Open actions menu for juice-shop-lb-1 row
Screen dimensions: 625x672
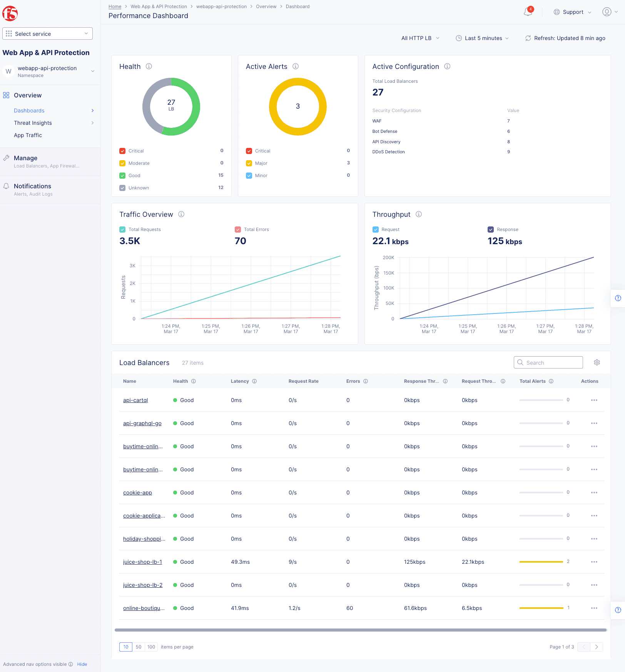pyautogui.click(x=594, y=562)
